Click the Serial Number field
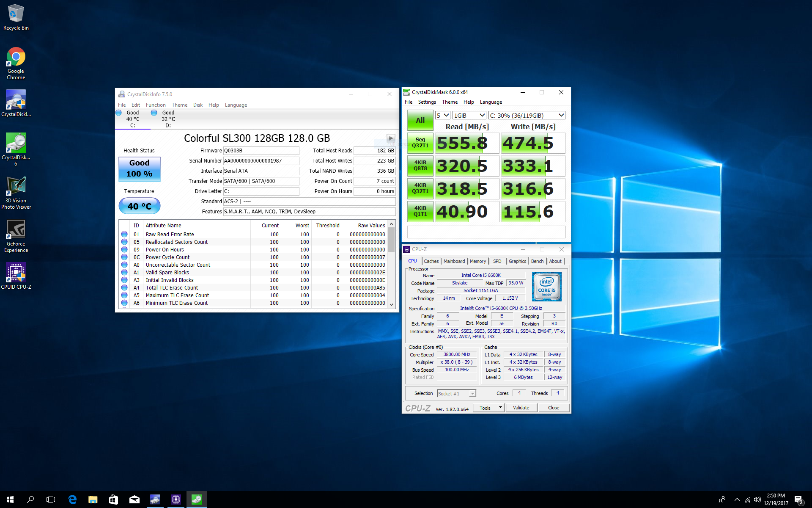The image size is (812, 508). (x=261, y=161)
